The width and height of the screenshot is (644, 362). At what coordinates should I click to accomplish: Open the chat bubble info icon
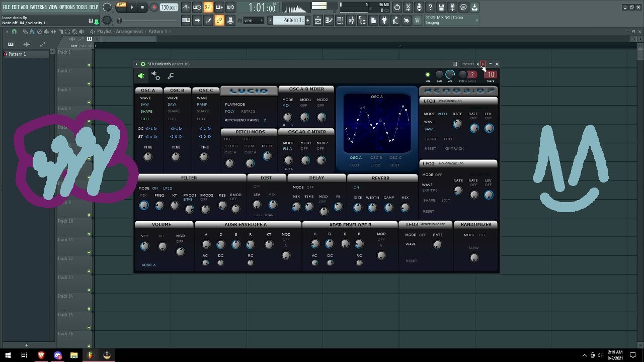[x=463, y=8]
